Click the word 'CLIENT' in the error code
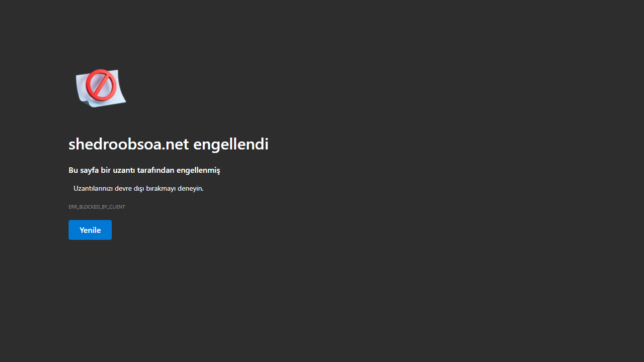This screenshot has width=644, height=362. 118,207
